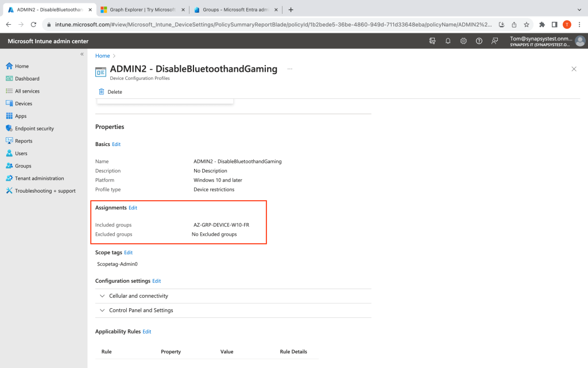Viewport: 588px width, 368px height.
Task: Click Edit next to Configuration settings
Action: 156,281
